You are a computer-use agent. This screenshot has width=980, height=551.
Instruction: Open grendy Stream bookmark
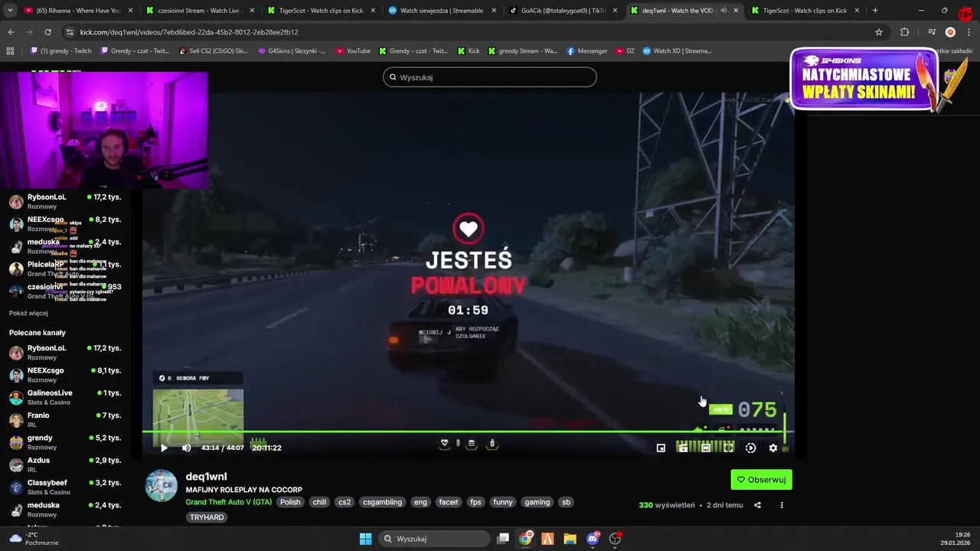click(x=522, y=51)
